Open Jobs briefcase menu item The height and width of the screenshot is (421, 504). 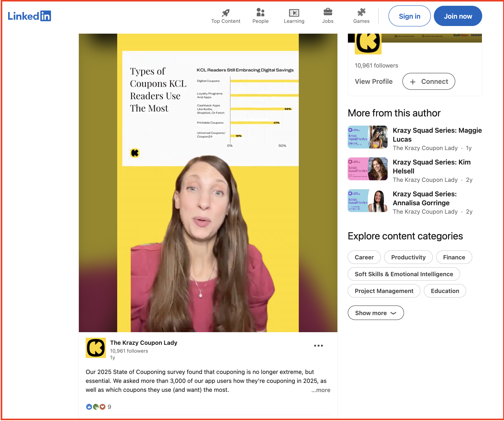328,16
